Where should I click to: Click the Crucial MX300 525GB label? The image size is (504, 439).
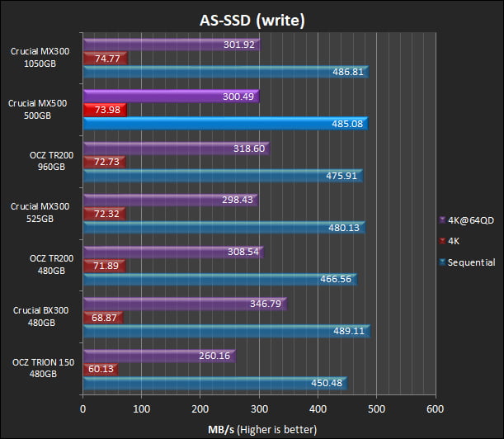click(x=40, y=212)
